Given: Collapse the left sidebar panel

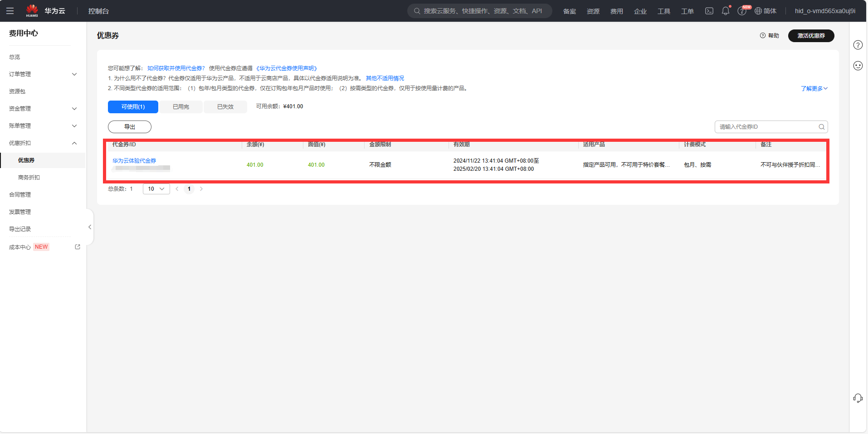Looking at the screenshot, I should (90, 227).
